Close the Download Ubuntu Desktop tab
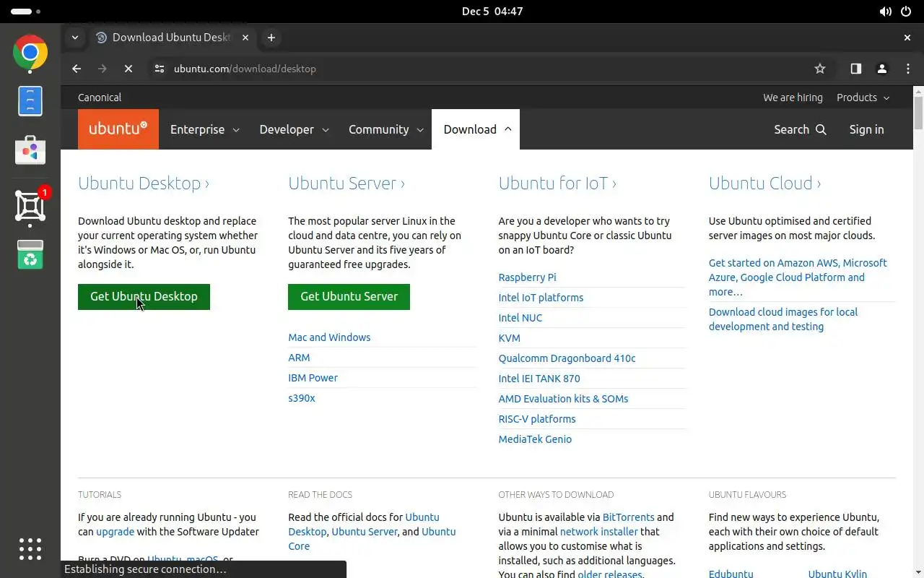The width and height of the screenshot is (924, 578). click(245, 38)
